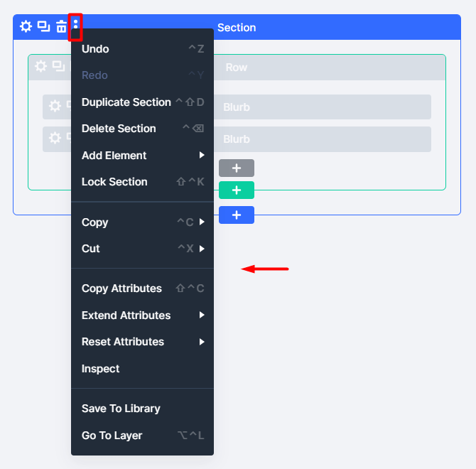Click the Section delete trash icon
The width and height of the screenshot is (476, 469).
pyautogui.click(x=61, y=27)
